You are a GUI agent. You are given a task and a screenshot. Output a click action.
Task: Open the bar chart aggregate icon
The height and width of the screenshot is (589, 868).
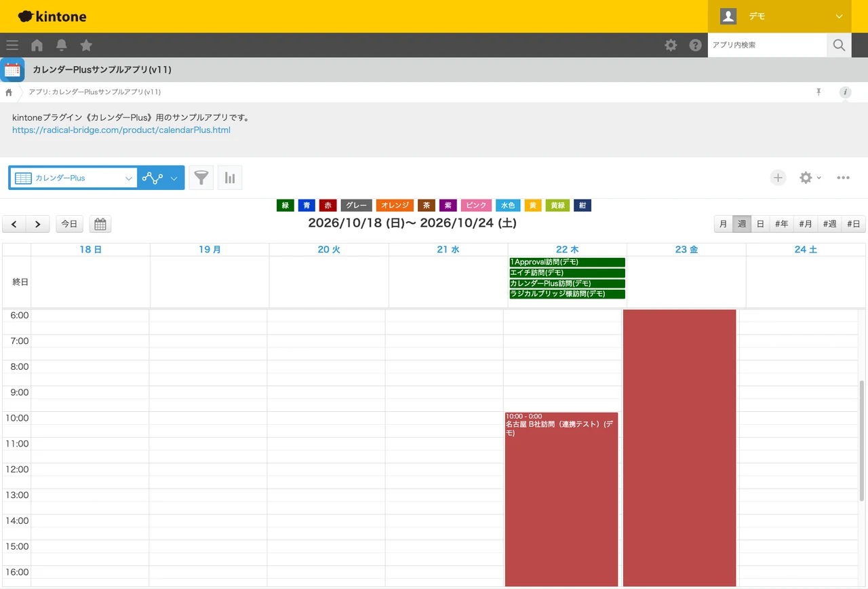[x=230, y=178]
